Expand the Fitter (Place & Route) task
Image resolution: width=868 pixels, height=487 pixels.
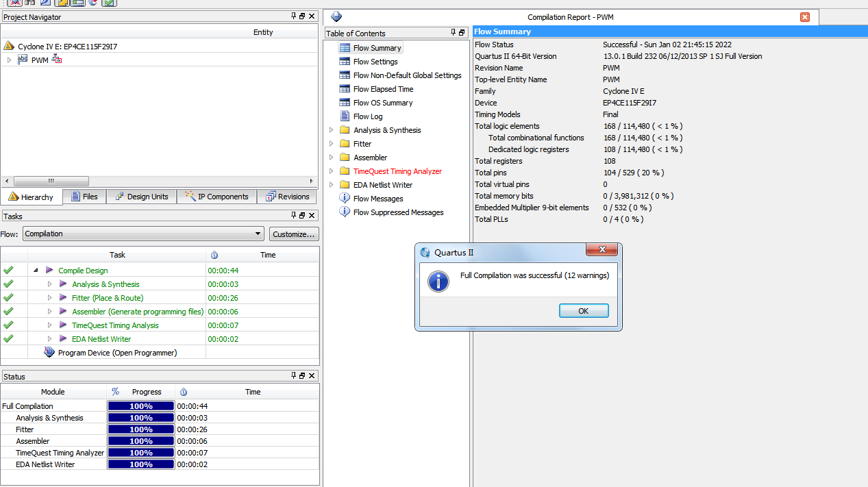coord(49,298)
